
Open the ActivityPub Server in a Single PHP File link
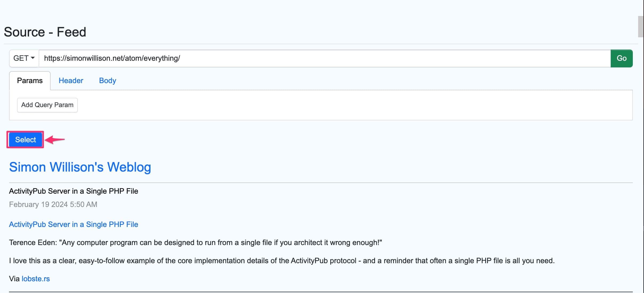pos(74,224)
